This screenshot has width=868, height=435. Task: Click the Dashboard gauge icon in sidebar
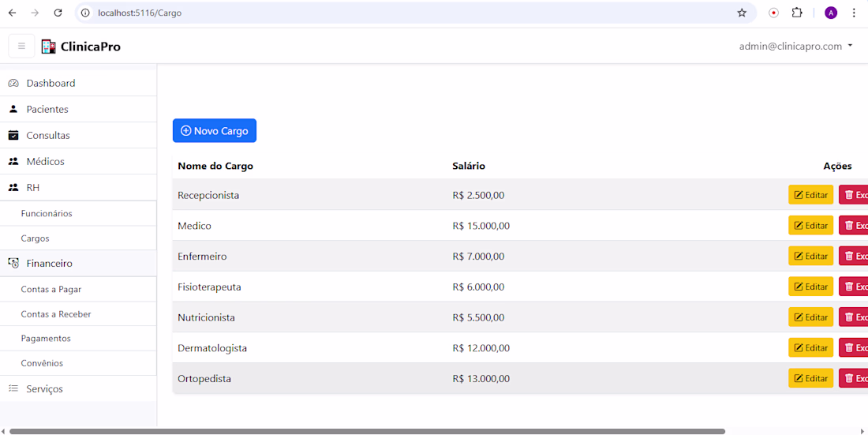(14, 83)
